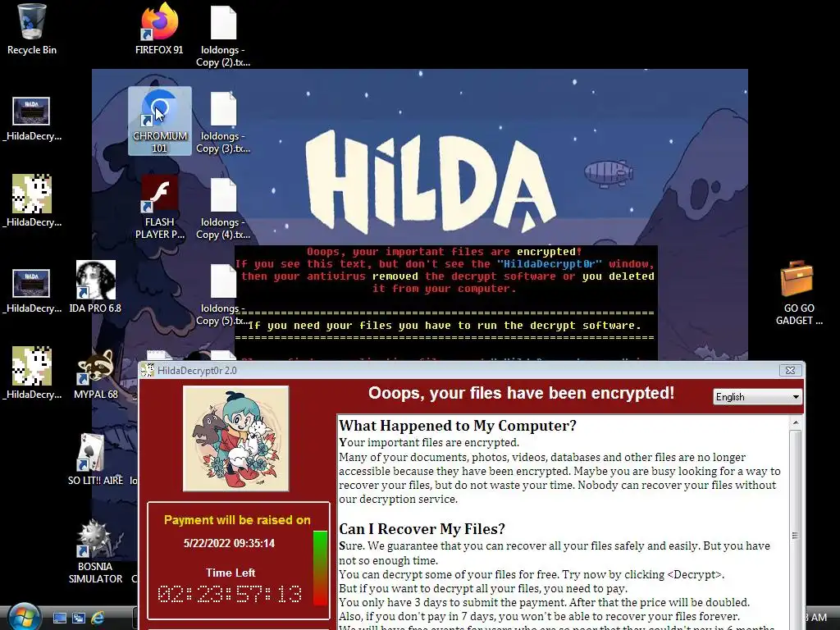Open the English language dropdown
Screen dimensions: 840x630
click(757, 396)
